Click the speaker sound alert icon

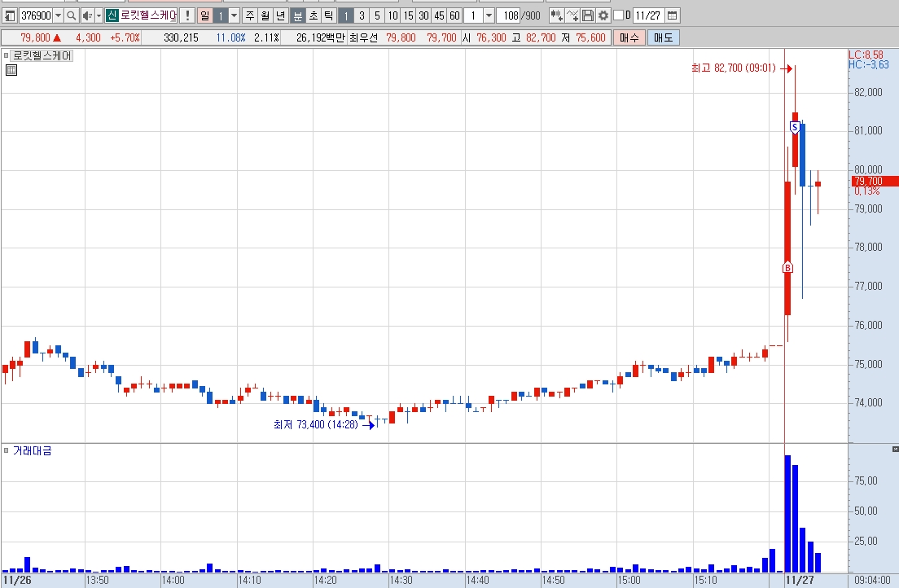(x=87, y=15)
